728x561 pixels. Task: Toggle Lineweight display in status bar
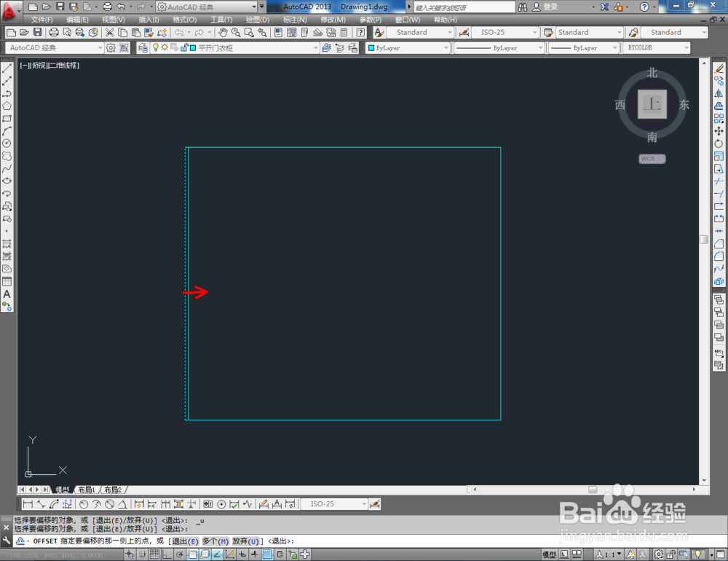[x=254, y=554]
